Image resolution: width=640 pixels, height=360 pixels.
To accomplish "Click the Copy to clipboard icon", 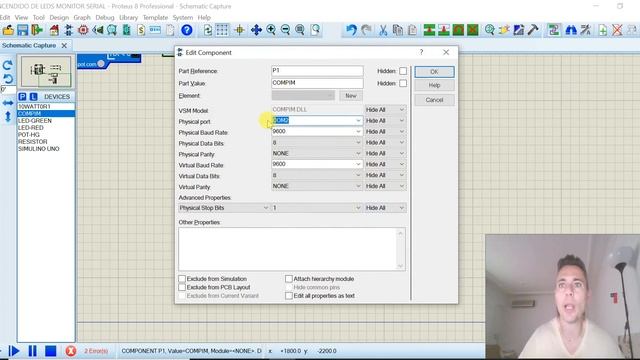I will (x=398, y=30).
